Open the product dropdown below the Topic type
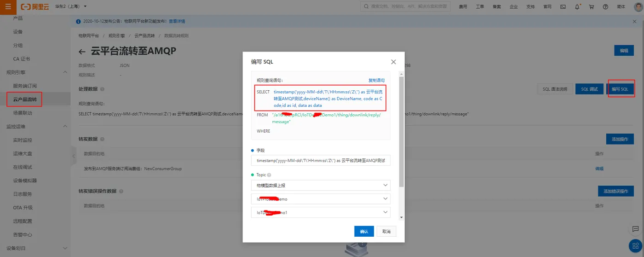This screenshot has width=644, height=257. [321, 199]
